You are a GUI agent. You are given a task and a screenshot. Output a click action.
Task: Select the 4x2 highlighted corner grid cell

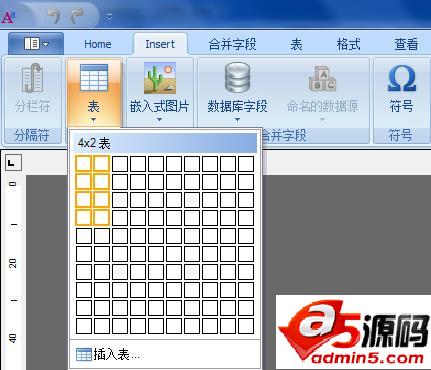click(x=102, y=218)
